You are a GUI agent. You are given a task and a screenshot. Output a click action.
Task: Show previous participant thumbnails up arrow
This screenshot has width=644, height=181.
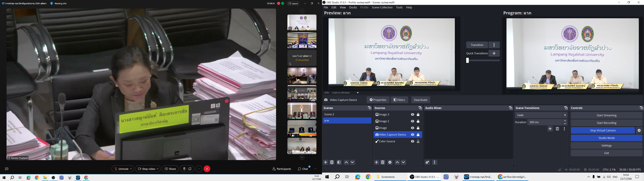pos(302,11)
